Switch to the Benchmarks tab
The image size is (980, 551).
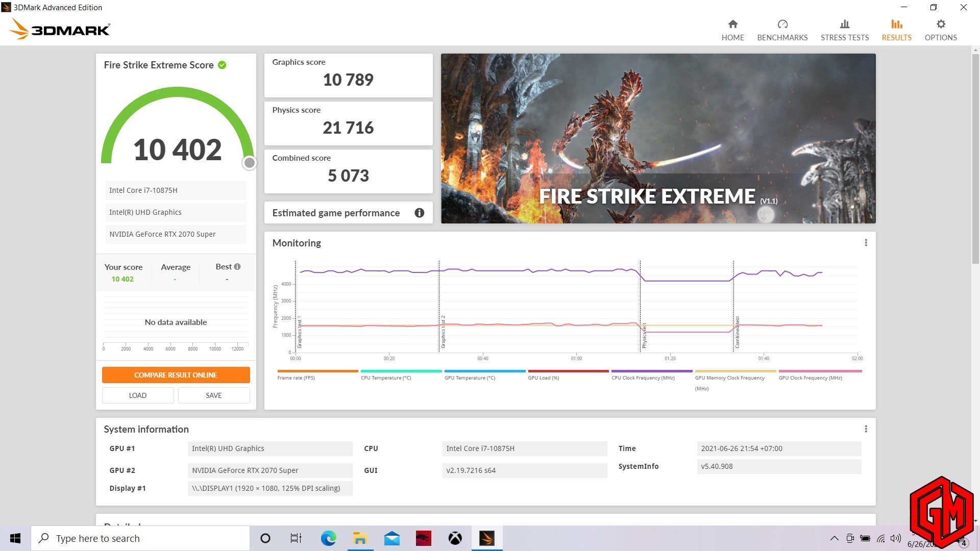click(782, 30)
